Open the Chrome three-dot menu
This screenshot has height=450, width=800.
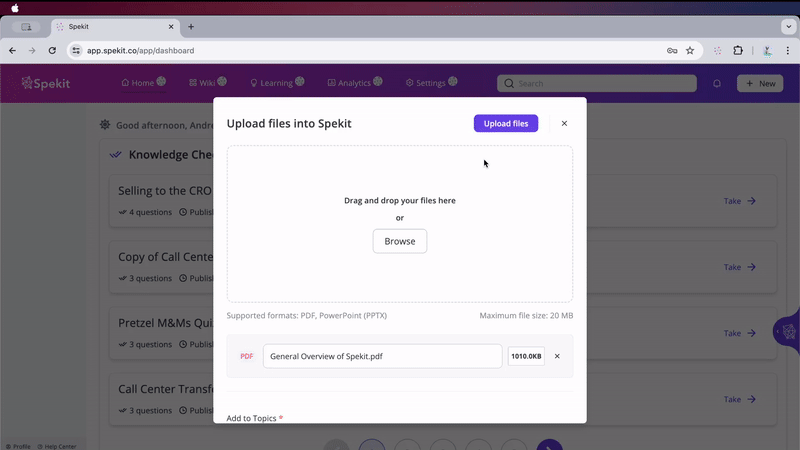point(788,51)
